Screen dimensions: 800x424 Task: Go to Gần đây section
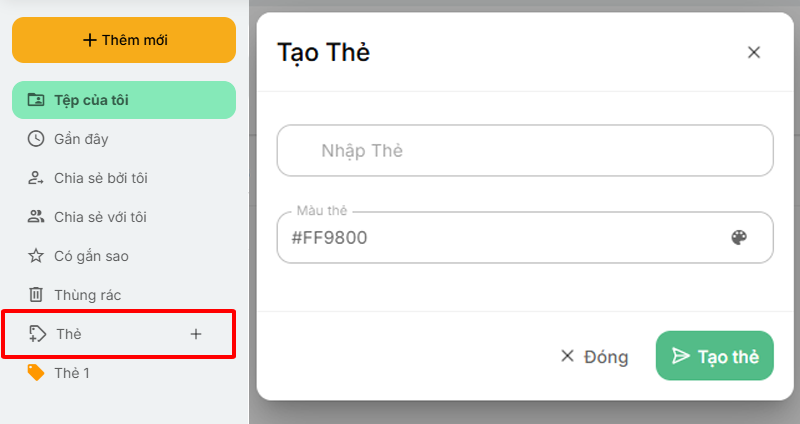click(81, 139)
